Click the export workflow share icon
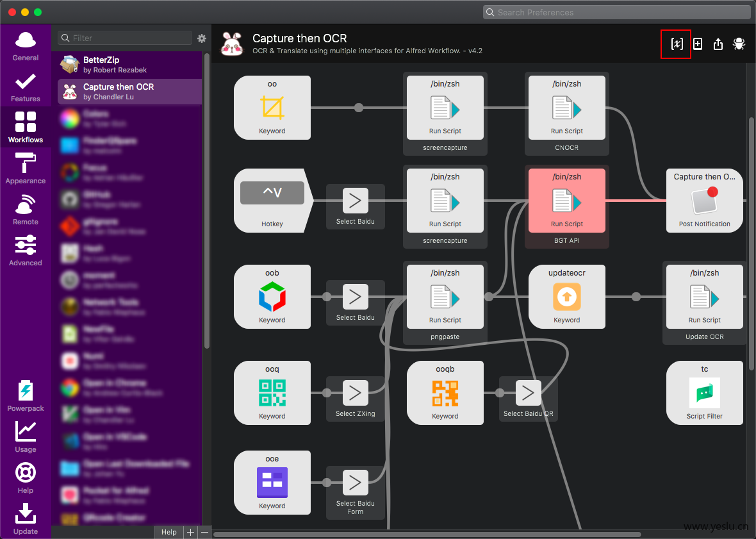 point(718,44)
